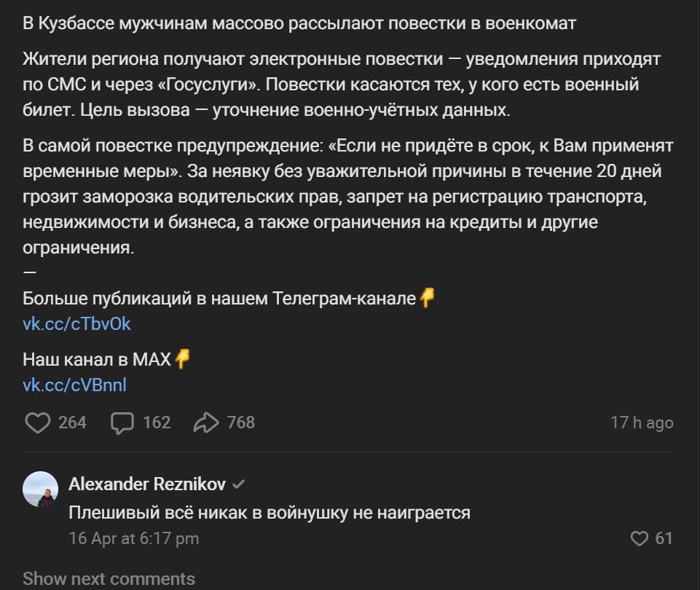Click the 264 likes counter
Screen dimensions: 700x590
tap(72, 422)
